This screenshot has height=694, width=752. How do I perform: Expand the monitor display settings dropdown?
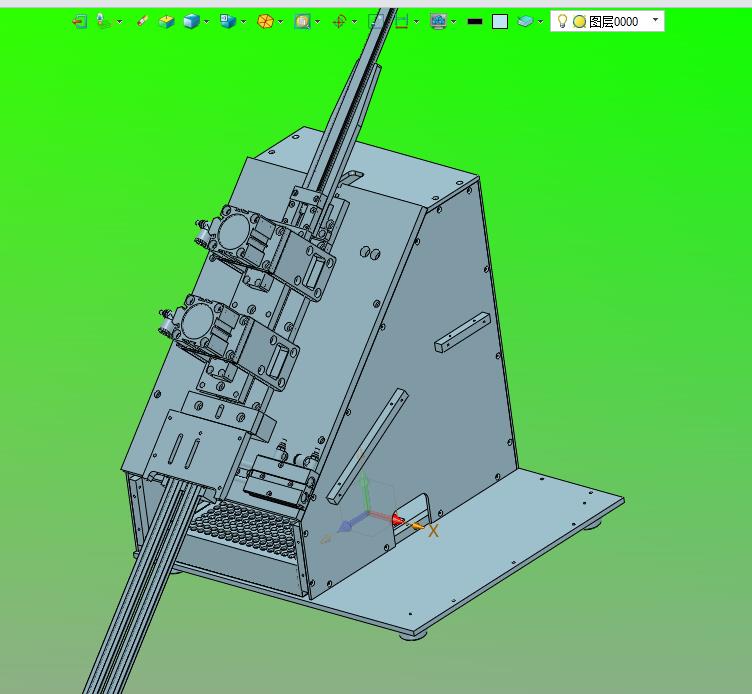[x=454, y=22]
